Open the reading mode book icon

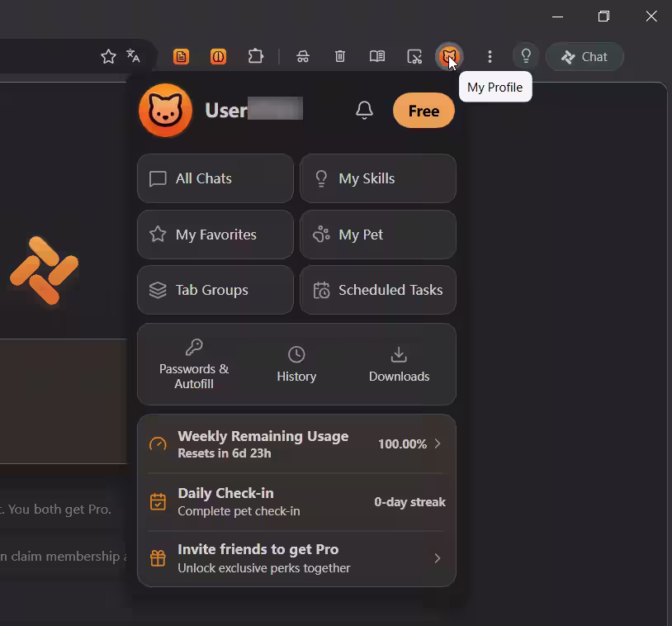click(377, 56)
